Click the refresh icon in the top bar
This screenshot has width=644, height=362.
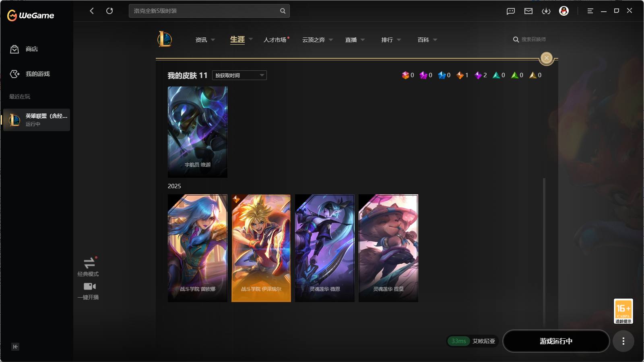[109, 11]
